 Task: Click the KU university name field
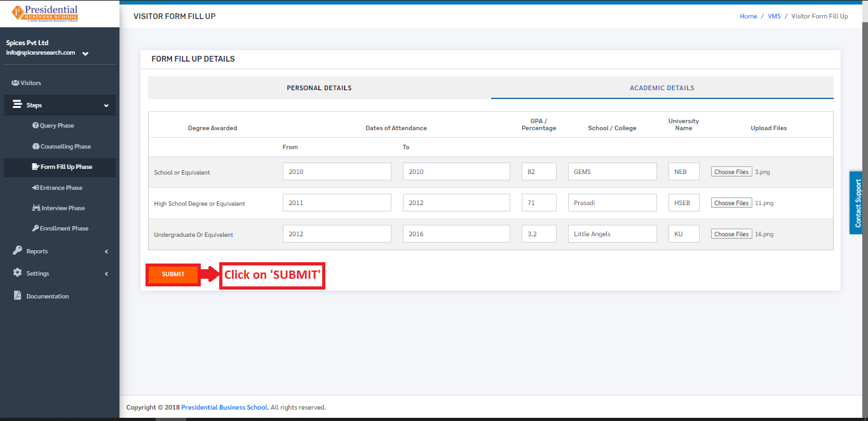tap(684, 234)
